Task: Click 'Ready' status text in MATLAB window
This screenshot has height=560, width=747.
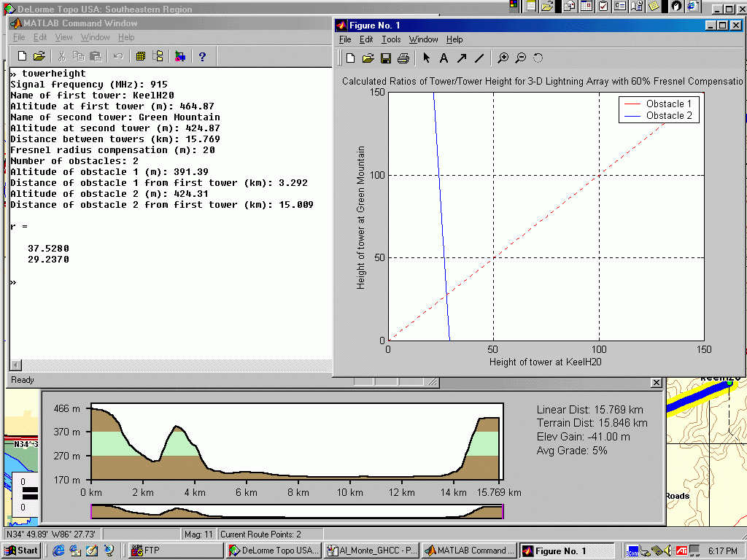Action: 23,380
